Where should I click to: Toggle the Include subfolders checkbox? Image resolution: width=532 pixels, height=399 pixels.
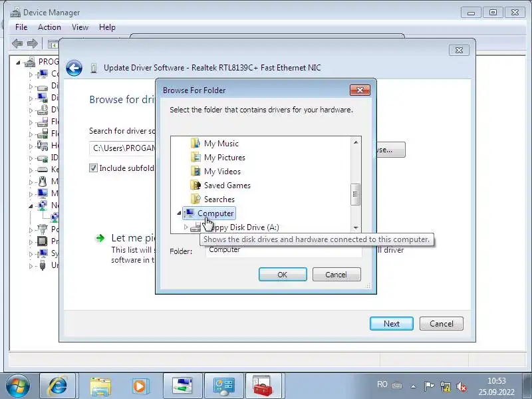click(93, 168)
